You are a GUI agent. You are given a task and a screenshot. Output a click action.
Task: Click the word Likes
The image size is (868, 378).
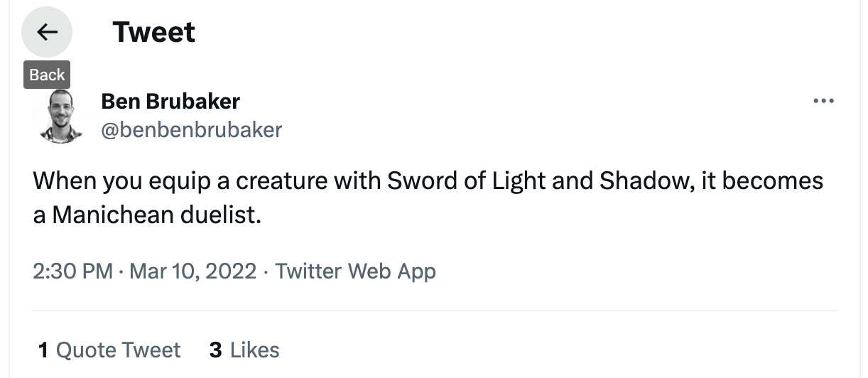[255, 350]
